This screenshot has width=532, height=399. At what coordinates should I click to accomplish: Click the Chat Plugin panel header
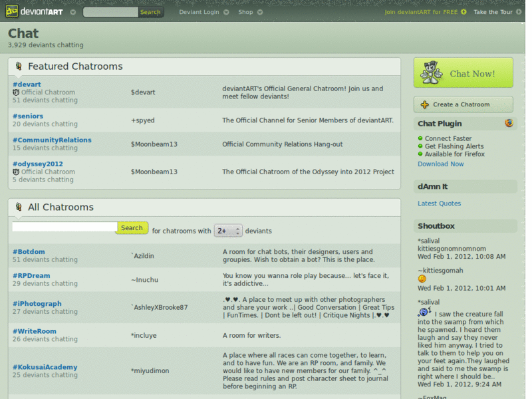(465, 124)
